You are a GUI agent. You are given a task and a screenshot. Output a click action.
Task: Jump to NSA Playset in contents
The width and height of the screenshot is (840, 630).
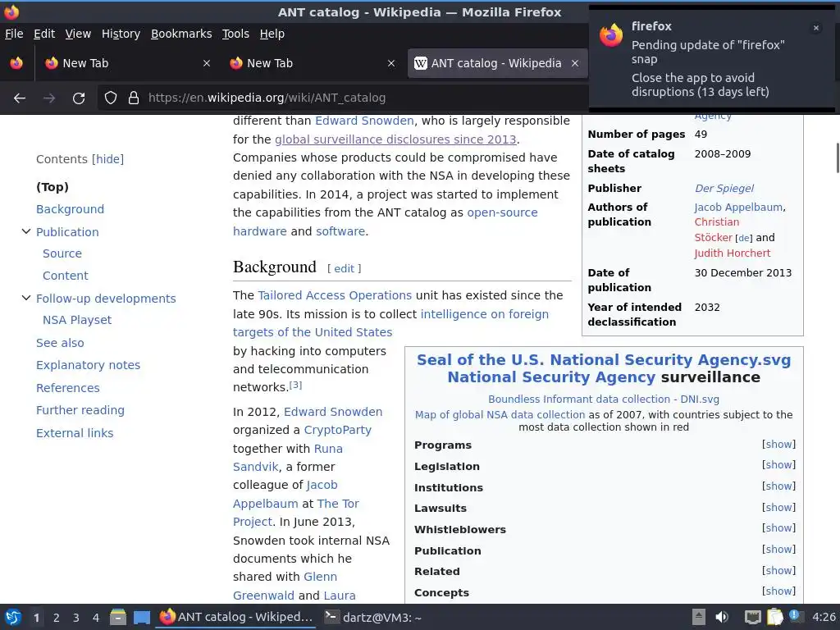(77, 320)
